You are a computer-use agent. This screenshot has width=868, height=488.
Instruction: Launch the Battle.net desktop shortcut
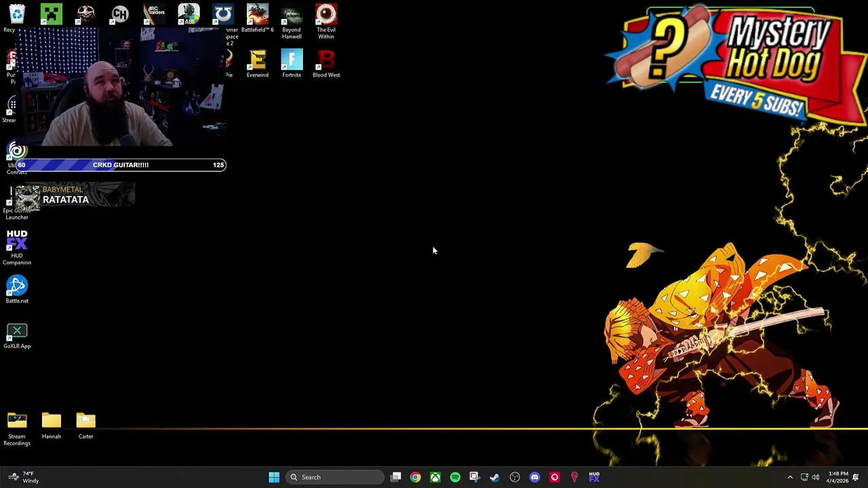point(17,289)
